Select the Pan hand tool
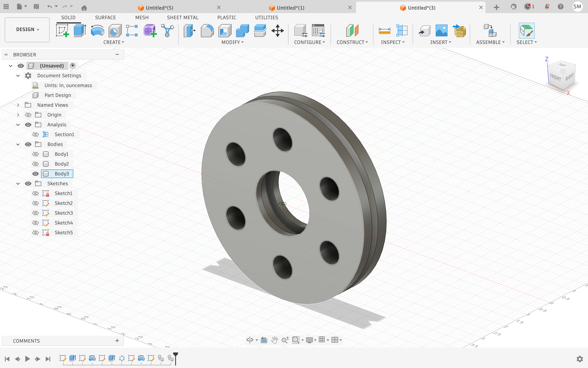 [x=275, y=340]
